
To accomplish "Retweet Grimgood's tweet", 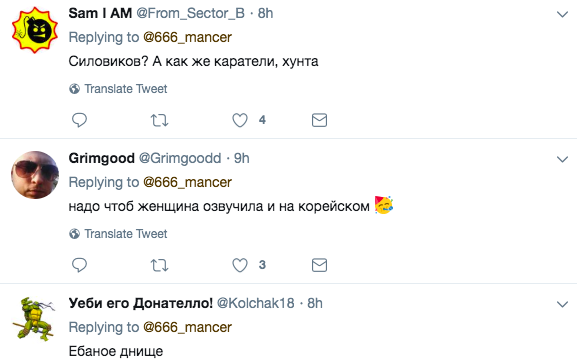I will (x=159, y=265).
